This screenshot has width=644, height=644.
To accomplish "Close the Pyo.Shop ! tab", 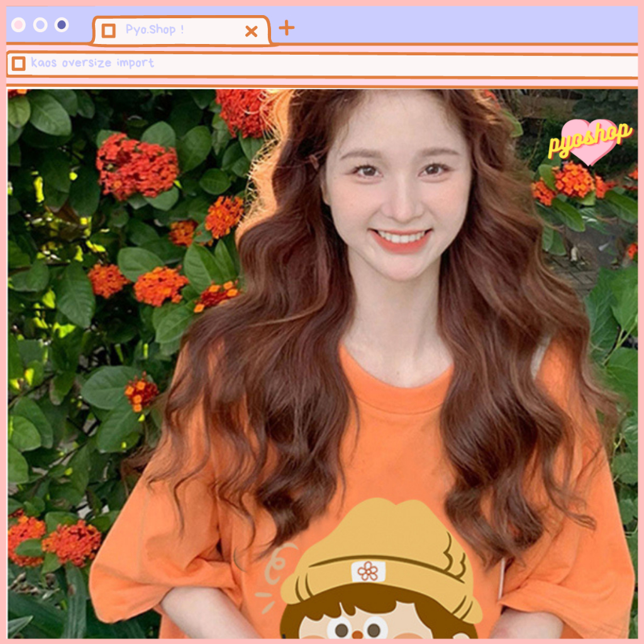I will click(251, 31).
